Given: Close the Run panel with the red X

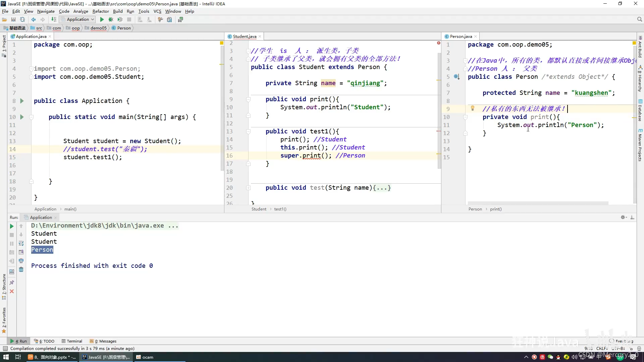Looking at the screenshot, I should pos(12,292).
